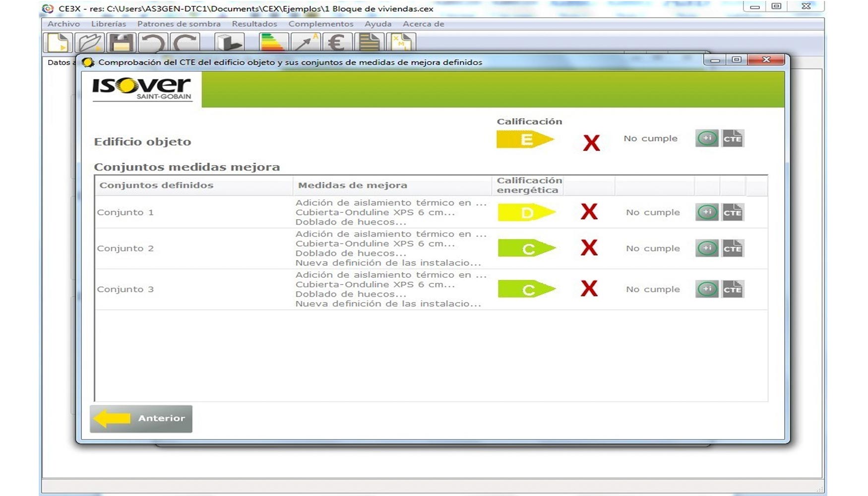Click the Conjuntos definidos column header
Viewport: 868px width, 496px height.
click(x=193, y=186)
